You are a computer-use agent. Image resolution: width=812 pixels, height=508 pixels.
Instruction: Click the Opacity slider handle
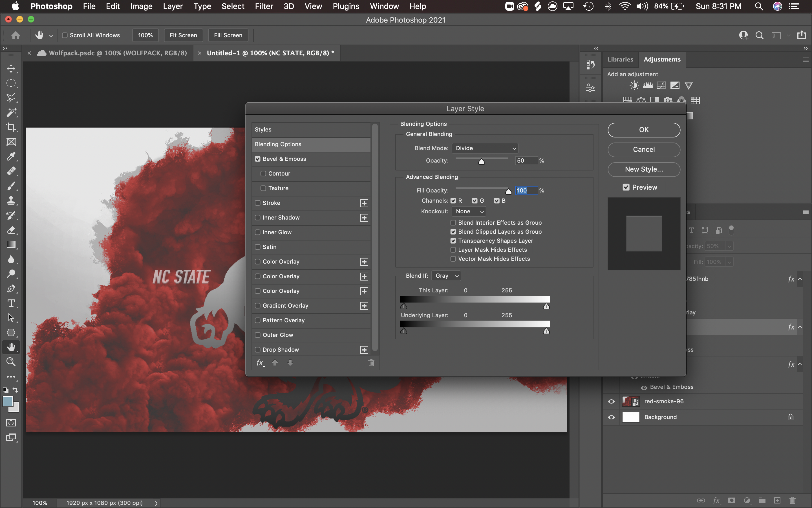click(482, 162)
